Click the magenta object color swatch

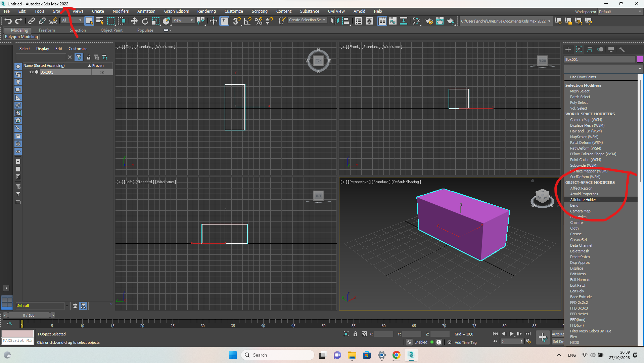coord(640,59)
